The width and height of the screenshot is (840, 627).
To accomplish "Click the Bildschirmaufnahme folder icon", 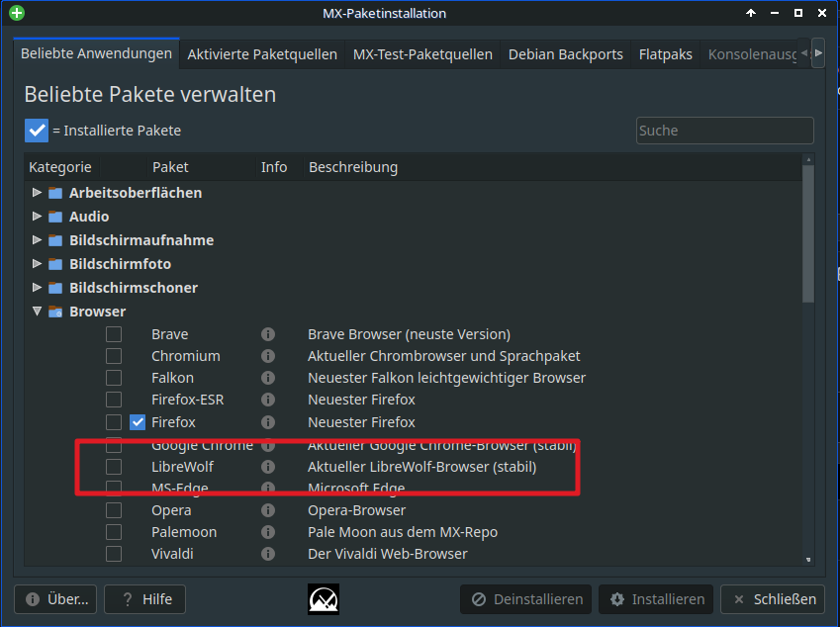I will [x=55, y=240].
